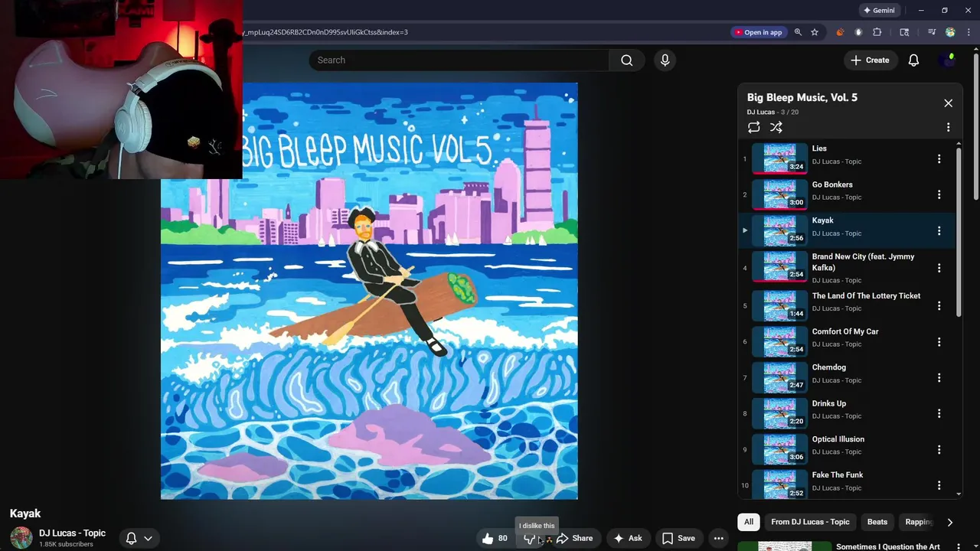This screenshot has width=980, height=551.
Task: Open options menu for Drinks Up
Action: click(x=939, y=414)
